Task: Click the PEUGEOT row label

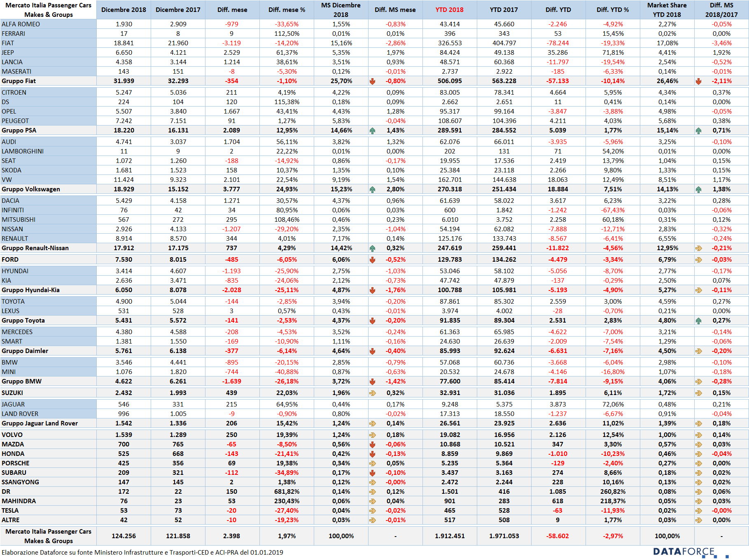Action: click(15, 121)
